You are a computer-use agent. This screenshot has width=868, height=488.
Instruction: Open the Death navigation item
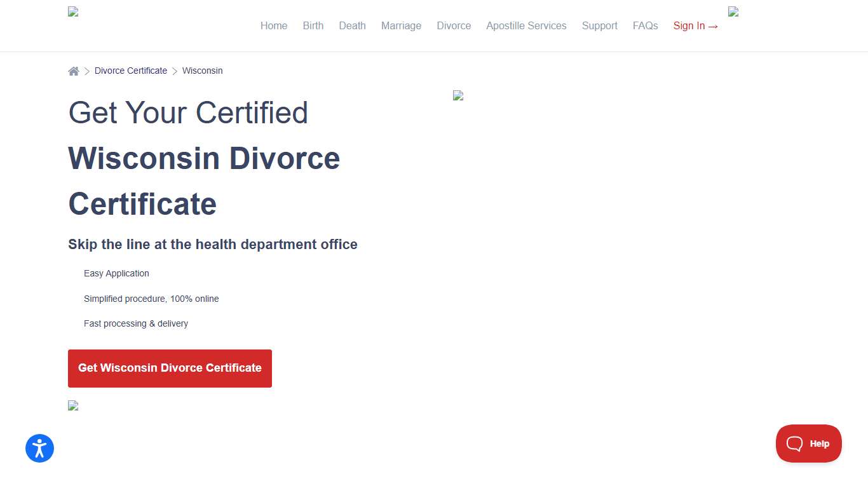point(352,25)
